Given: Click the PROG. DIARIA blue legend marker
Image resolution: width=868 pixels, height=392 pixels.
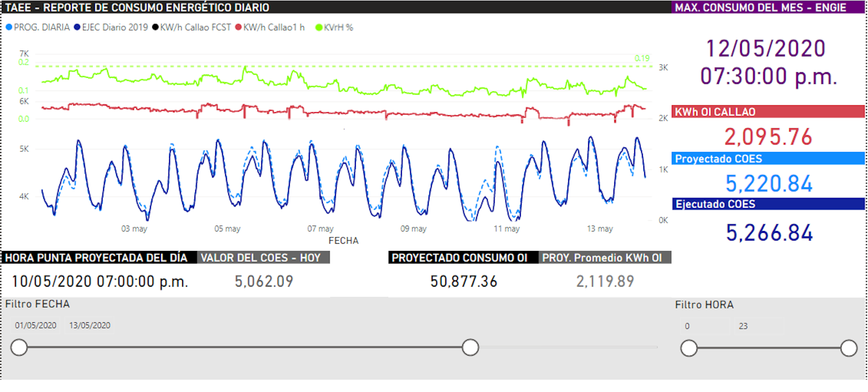Looking at the screenshot, I should (x=9, y=28).
